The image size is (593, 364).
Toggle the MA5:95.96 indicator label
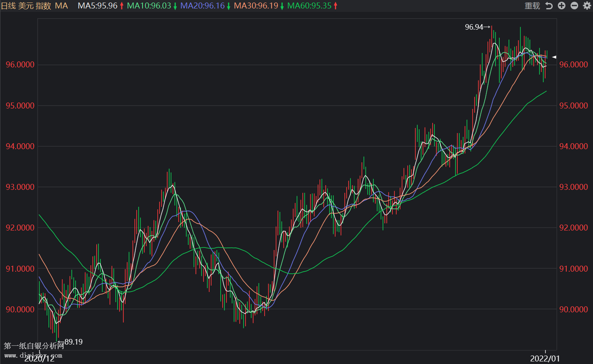pyautogui.click(x=97, y=6)
